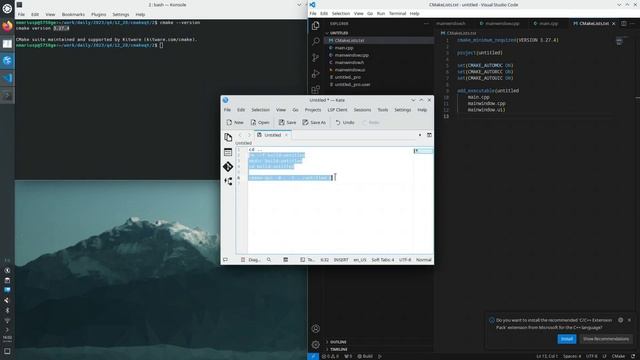The image size is (640, 360).
Task: Click the Bluetooth icon in system tray
Action: coord(7,311)
